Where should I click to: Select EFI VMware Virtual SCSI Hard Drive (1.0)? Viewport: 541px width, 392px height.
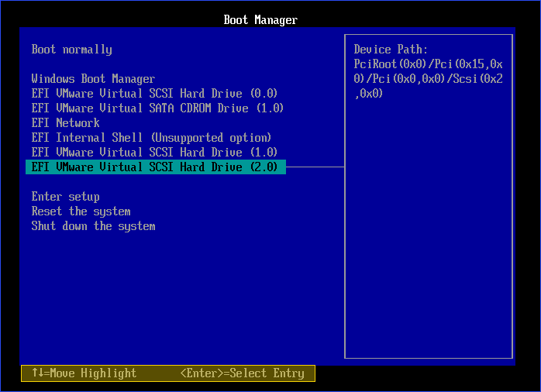[x=154, y=153]
